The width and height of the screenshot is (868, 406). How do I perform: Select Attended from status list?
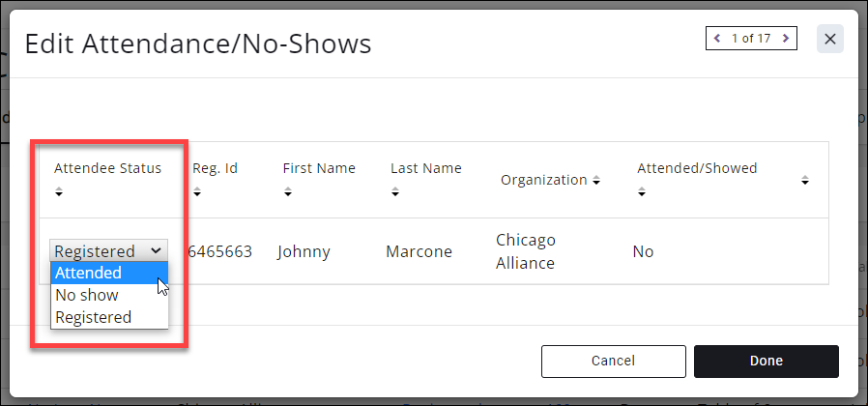pyautogui.click(x=89, y=274)
